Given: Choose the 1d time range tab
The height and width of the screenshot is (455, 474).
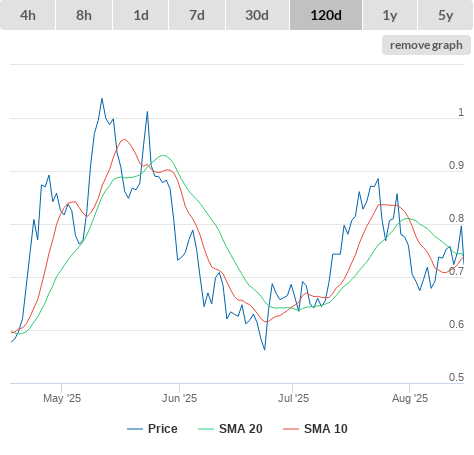Looking at the screenshot, I should coord(141,15).
